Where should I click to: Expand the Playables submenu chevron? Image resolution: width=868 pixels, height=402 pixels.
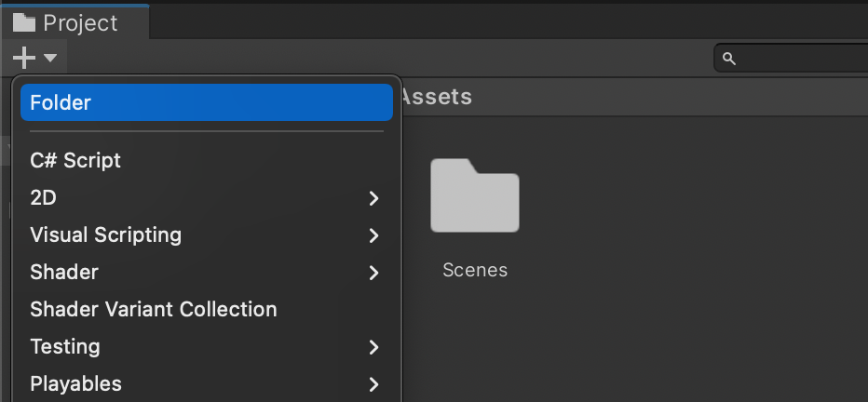373,383
